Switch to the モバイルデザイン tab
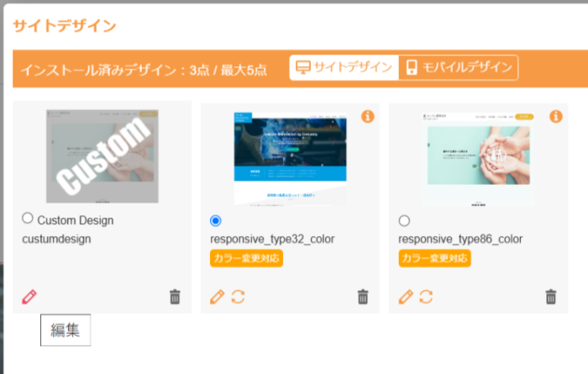This screenshot has width=588, height=374. point(459,67)
